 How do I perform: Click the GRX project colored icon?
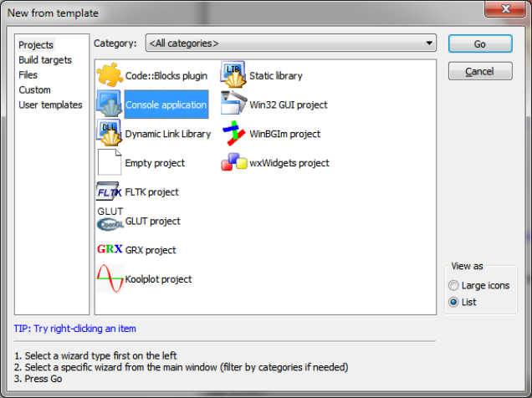[x=110, y=249]
